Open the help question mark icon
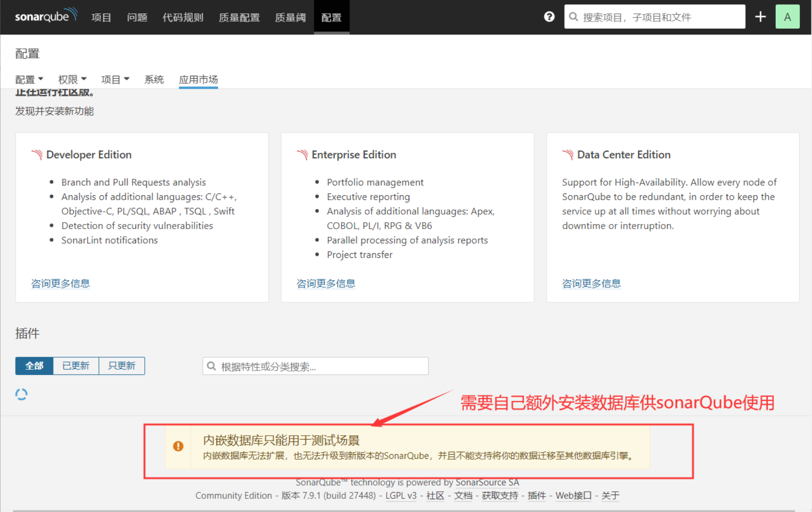 tap(549, 17)
